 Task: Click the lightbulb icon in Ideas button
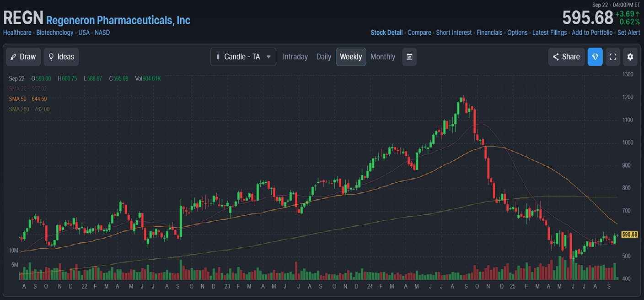tap(51, 57)
